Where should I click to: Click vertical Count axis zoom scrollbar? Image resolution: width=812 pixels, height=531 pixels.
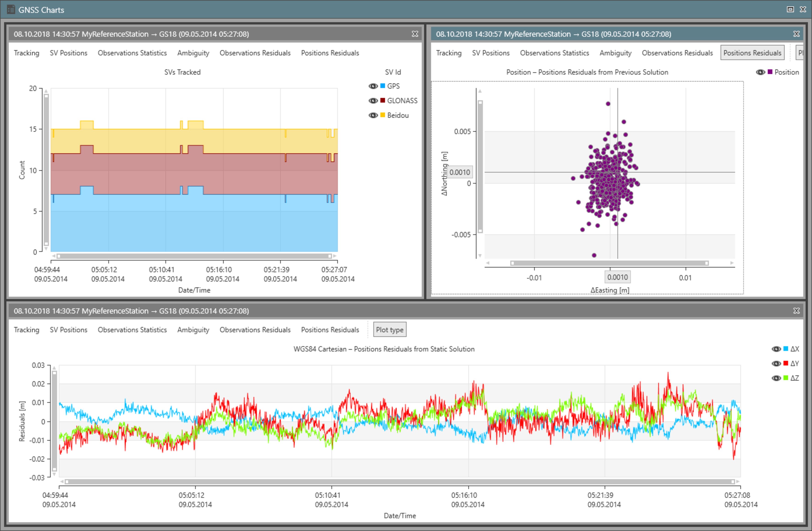tap(46, 170)
